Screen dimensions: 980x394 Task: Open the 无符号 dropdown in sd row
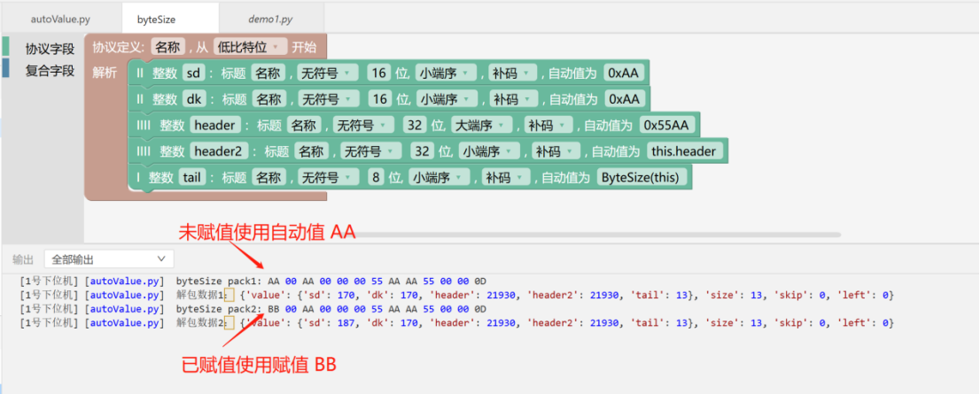[x=328, y=73]
